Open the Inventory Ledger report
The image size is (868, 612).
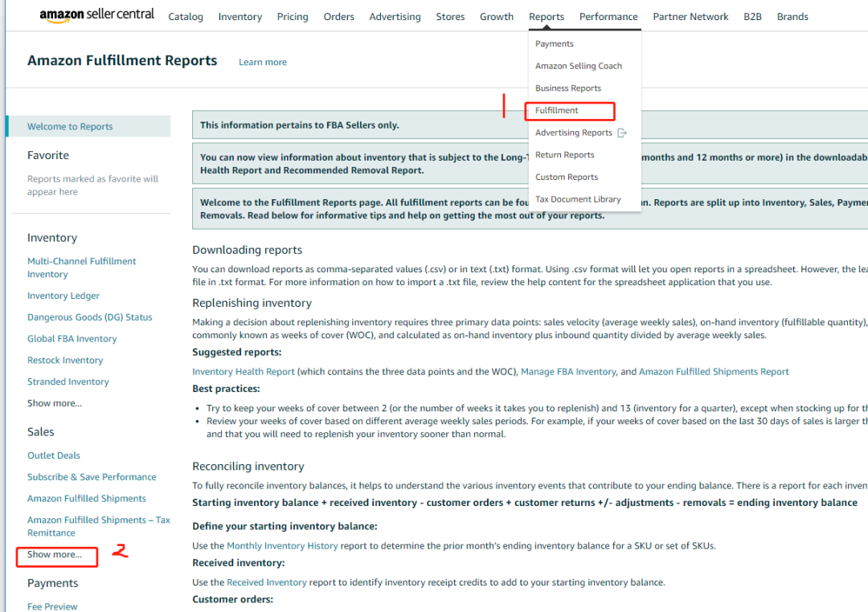pos(63,296)
